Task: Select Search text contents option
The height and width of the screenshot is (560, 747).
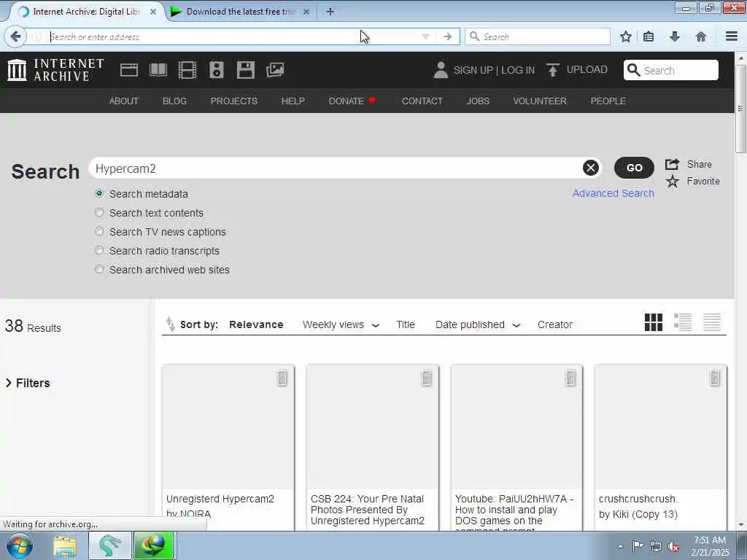Action: [x=99, y=212]
